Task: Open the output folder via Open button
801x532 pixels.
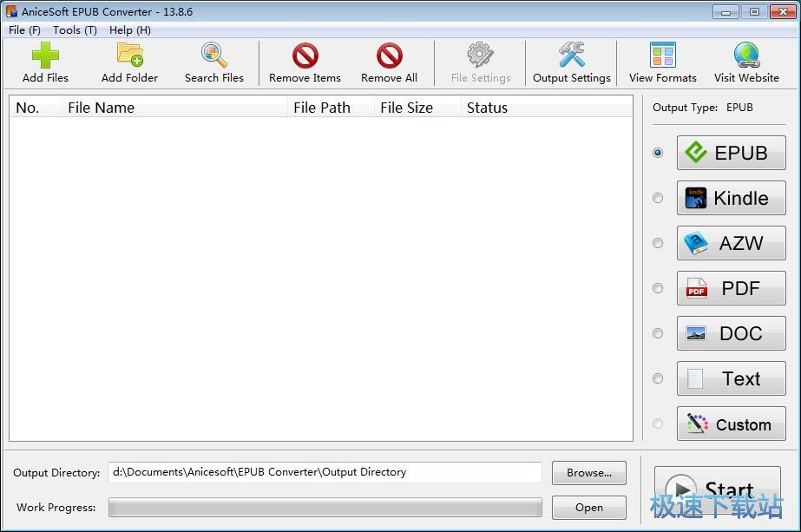Action: 588,508
